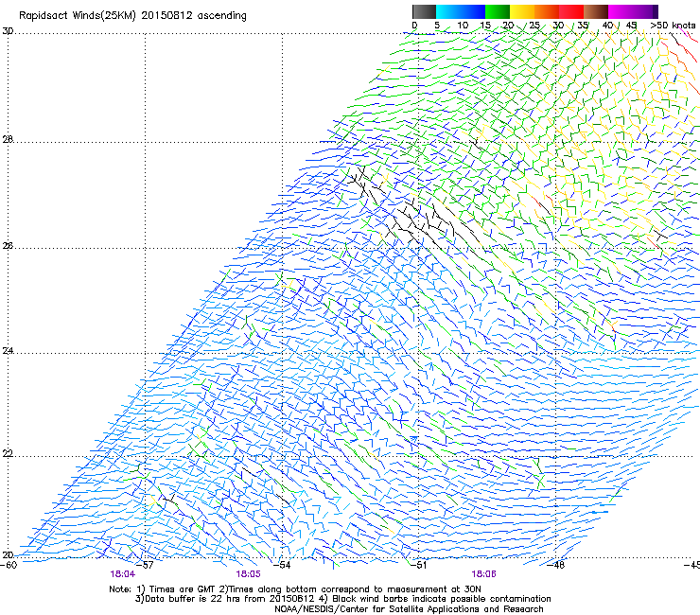Select the 'Black wind barbs indicate possible contamination' note
Screen dimensions: 700x615
point(442,599)
